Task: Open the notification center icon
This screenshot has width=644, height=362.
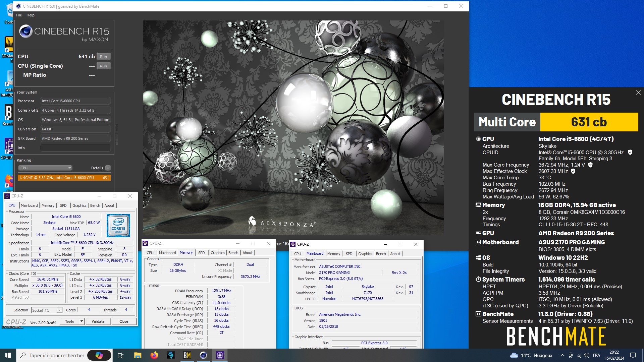Action: click(x=633, y=355)
